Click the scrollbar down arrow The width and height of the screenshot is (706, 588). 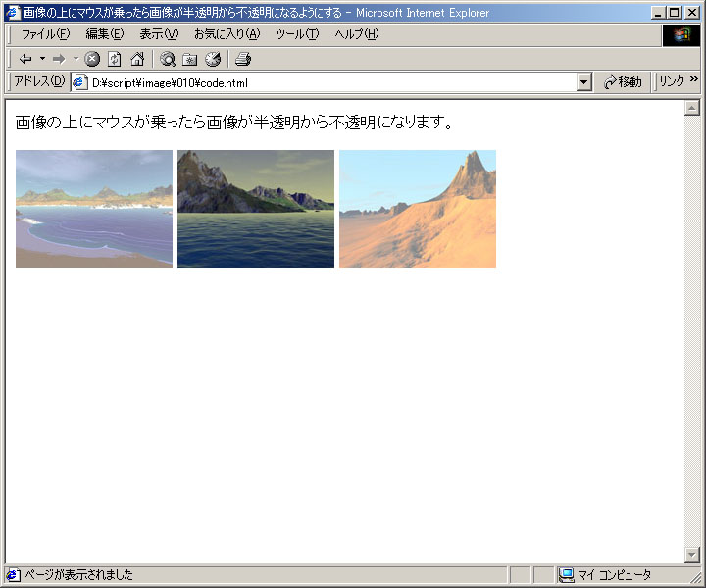(x=691, y=555)
